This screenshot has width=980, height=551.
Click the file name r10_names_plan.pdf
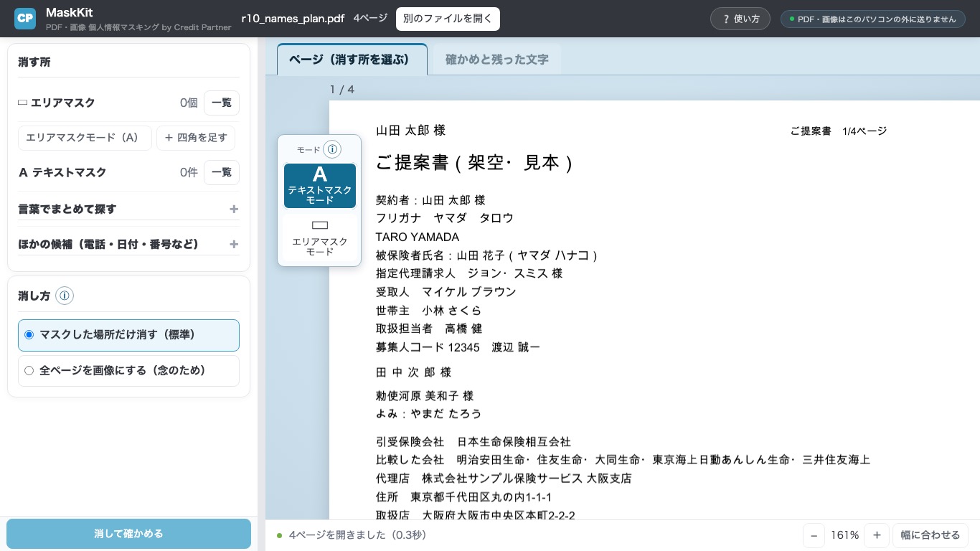[x=293, y=19]
